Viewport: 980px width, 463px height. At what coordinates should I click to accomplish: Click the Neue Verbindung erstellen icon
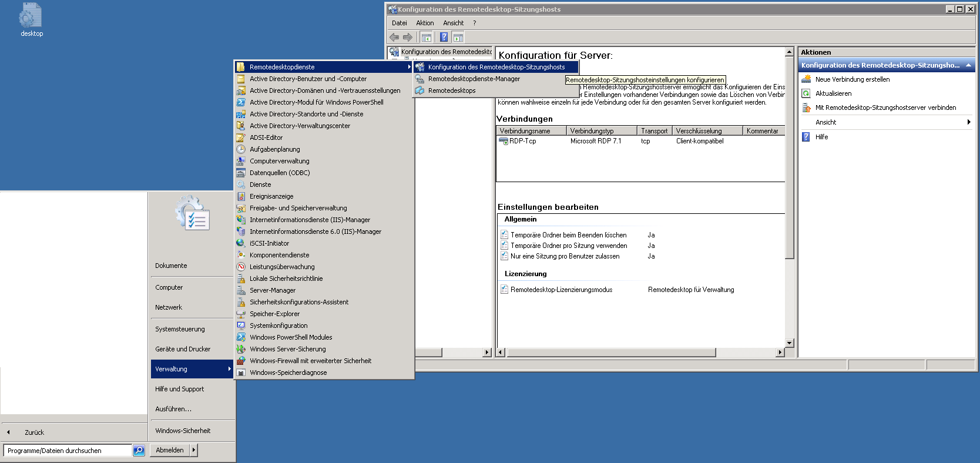pos(806,79)
